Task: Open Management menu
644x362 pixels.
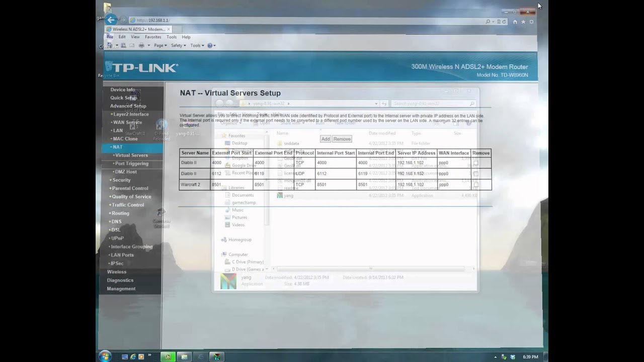Action: click(x=121, y=289)
